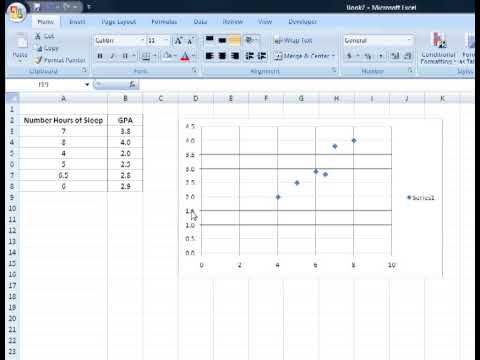Select the GPA header cell

click(125, 120)
